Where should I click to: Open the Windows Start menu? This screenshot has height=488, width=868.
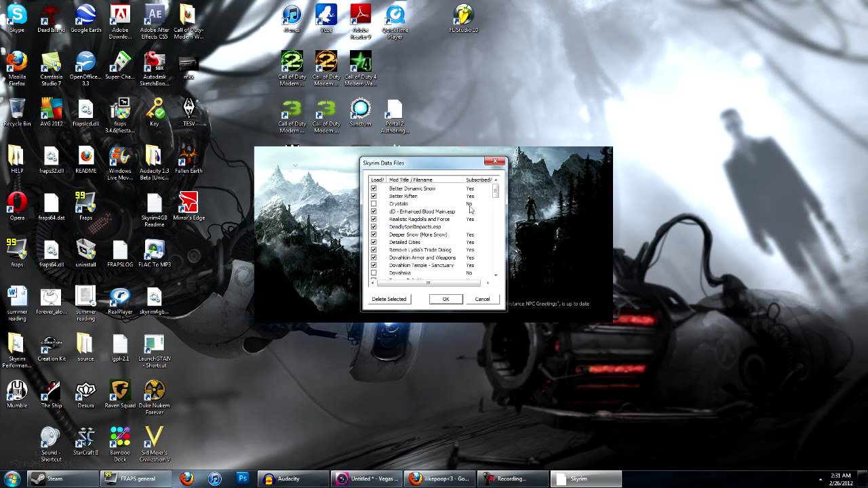click(x=12, y=479)
